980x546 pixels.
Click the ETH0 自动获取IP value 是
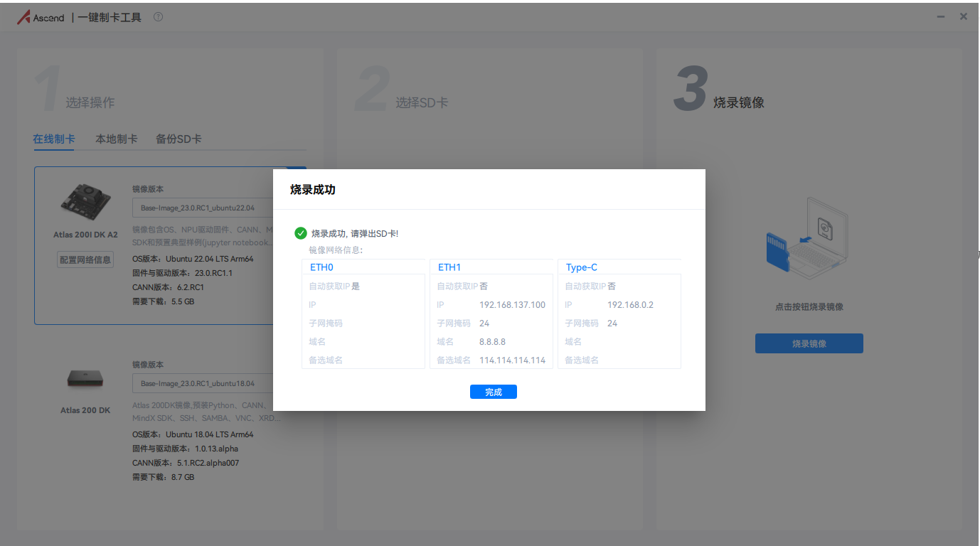(x=356, y=286)
